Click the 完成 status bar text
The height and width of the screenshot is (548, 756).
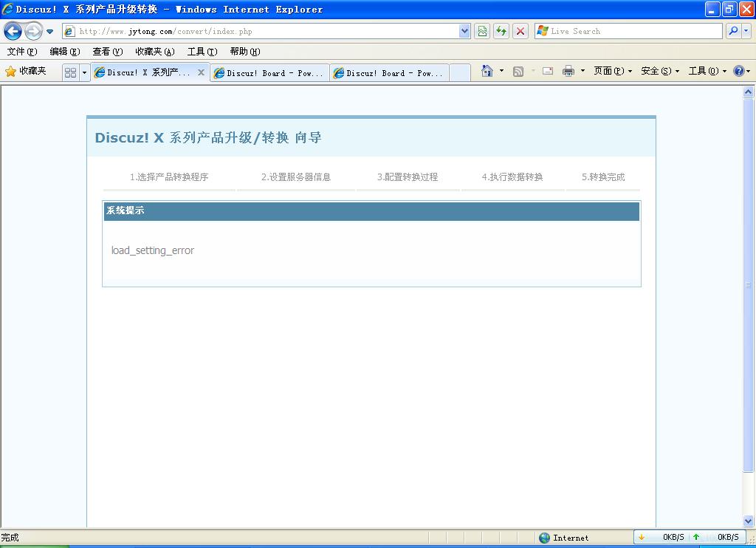[x=10, y=538]
